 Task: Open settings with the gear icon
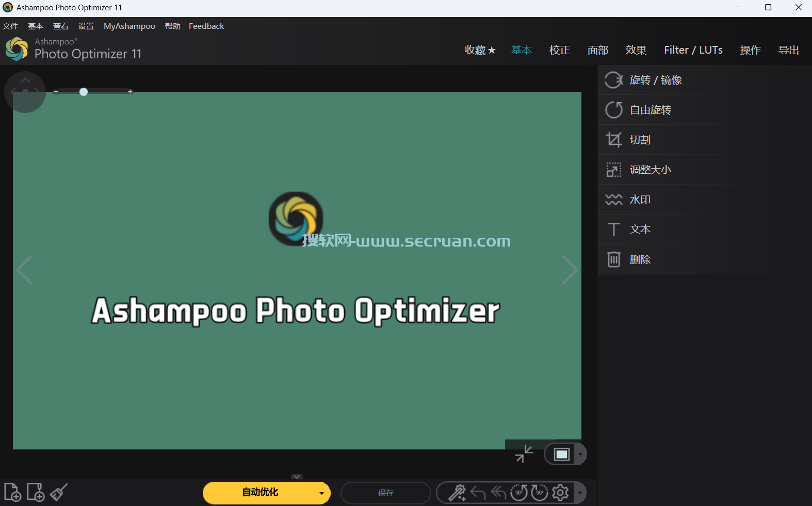click(560, 493)
